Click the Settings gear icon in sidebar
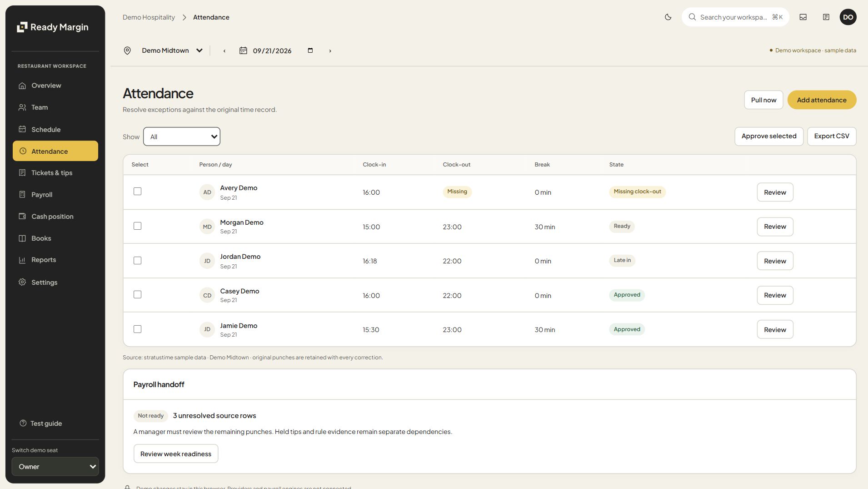 [22, 282]
